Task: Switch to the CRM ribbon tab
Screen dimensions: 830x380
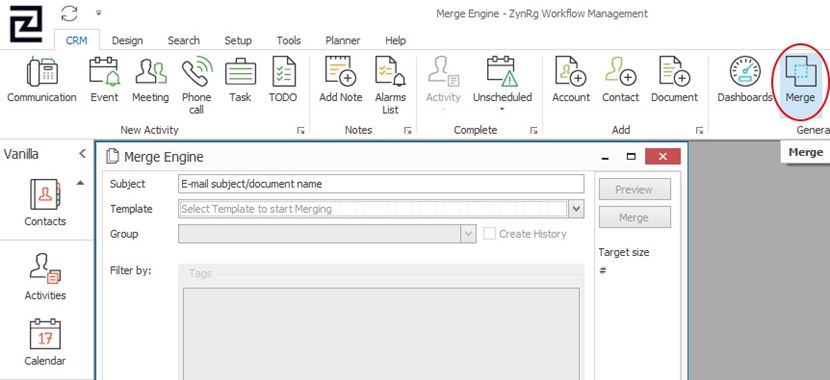Action: [76, 40]
